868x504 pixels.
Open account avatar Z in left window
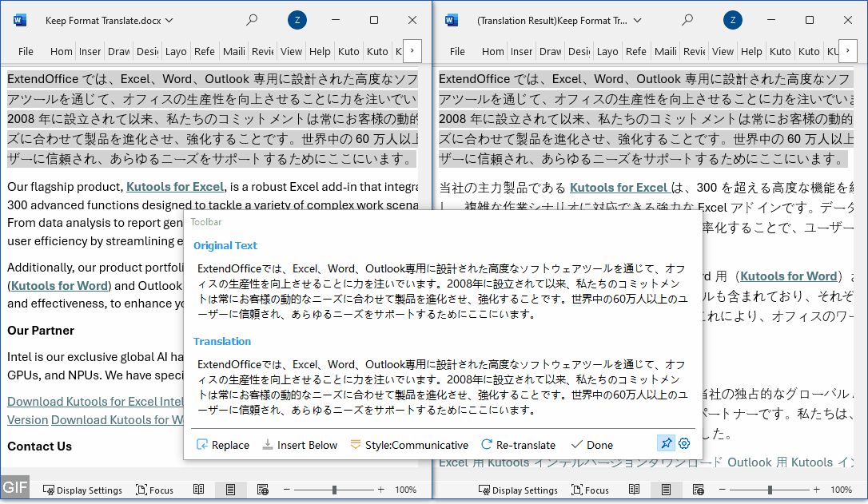pos(297,21)
